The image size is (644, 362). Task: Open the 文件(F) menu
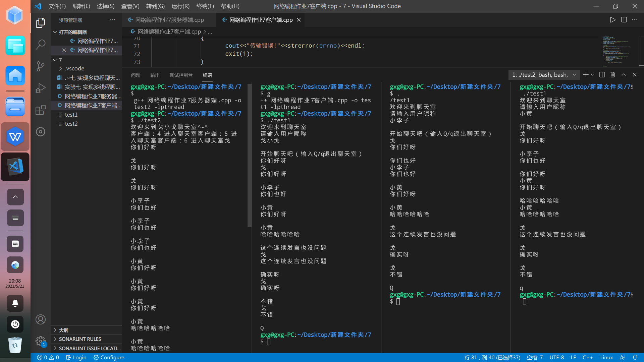click(57, 6)
